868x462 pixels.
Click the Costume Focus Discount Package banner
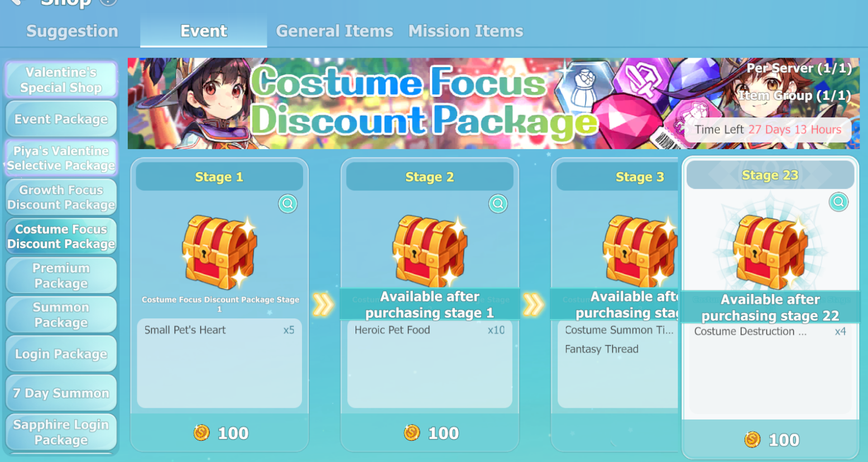pyautogui.click(x=493, y=103)
